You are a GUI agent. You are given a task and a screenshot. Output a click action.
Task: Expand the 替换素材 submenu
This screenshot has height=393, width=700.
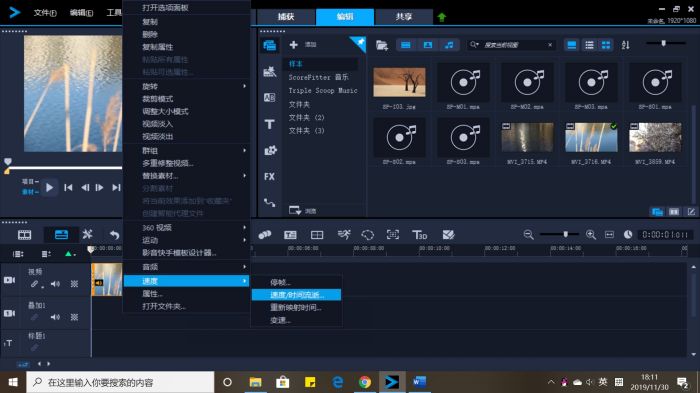pyautogui.click(x=186, y=176)
